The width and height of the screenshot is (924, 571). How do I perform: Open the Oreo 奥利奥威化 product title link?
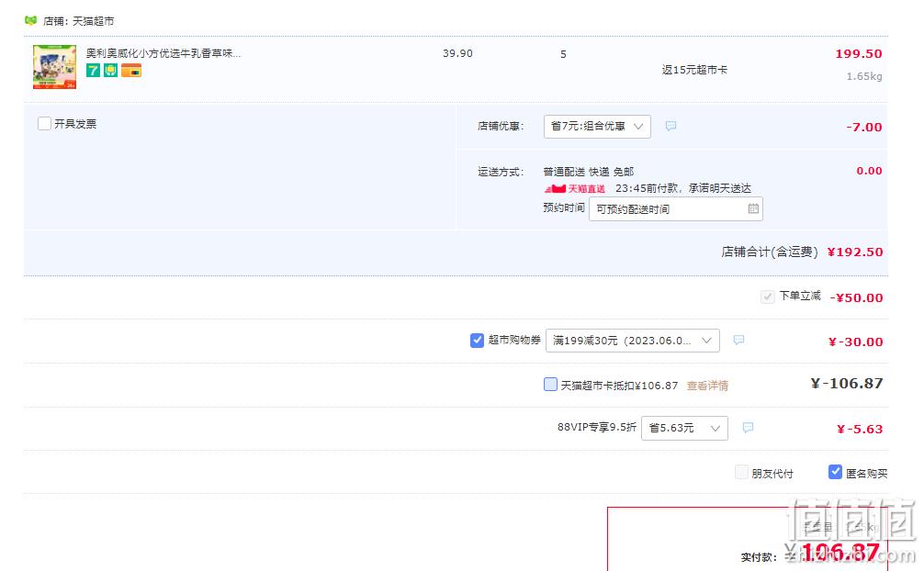click(163, 53)
